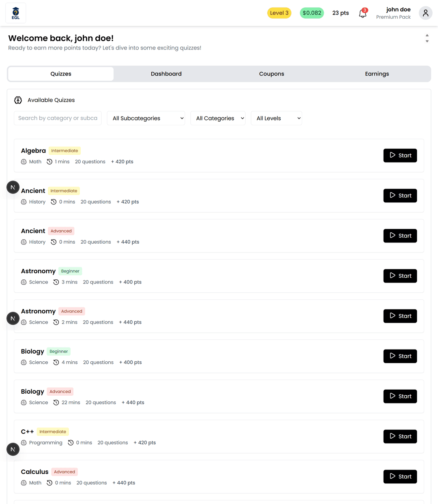
Task: Open the All Levels filter
Action: pos(276,118)
